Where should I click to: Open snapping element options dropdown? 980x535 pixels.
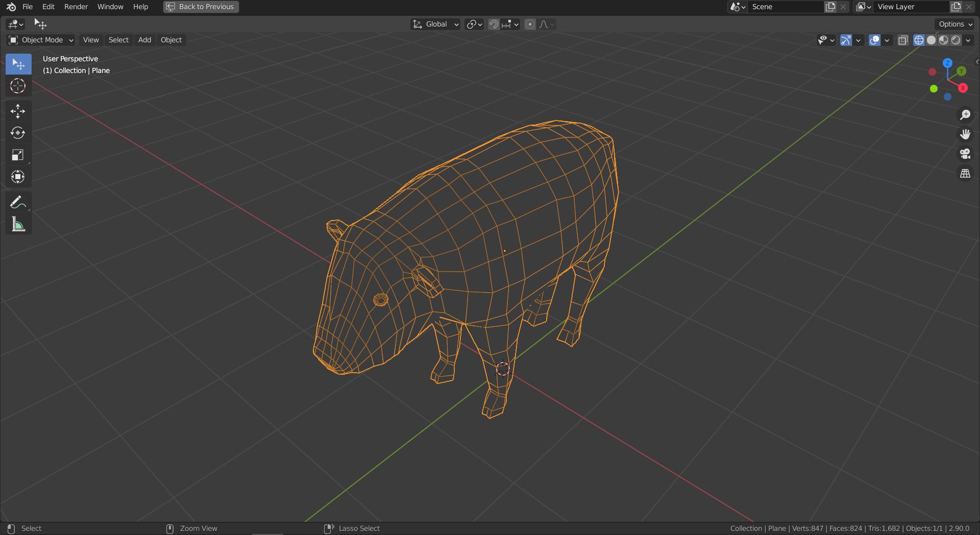tap(510, 24)
